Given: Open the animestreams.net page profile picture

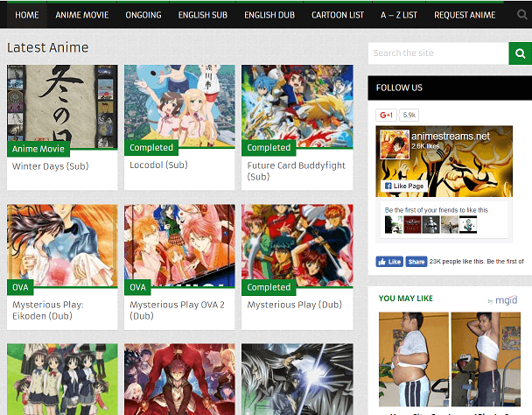Looking at the screenshot, I should [395, 144].
